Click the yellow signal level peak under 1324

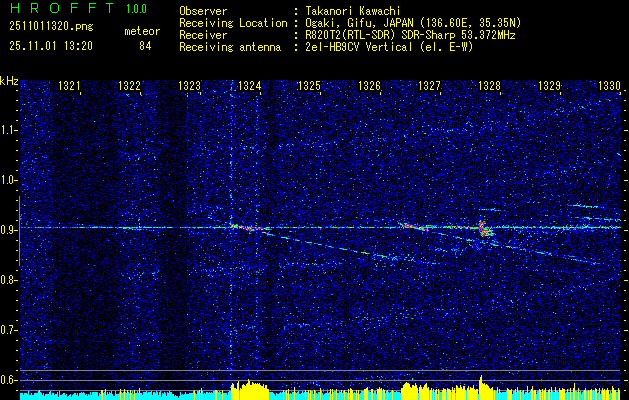pos(249,390)
